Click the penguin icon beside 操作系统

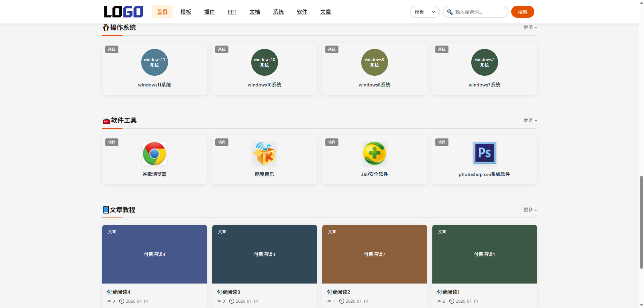(106, 27)
